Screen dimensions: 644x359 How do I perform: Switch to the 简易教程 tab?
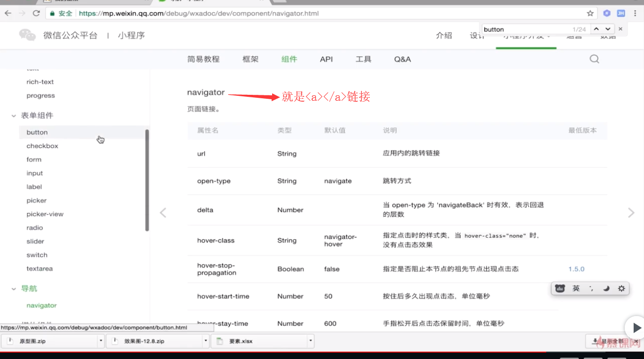pyautogui.click(x=203, y=59)
